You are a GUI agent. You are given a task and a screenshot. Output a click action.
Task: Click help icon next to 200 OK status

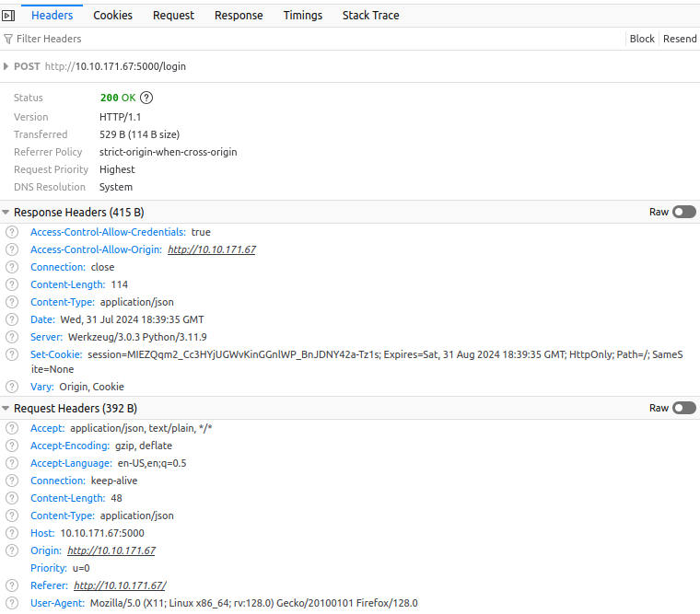(x=146, y=98)
